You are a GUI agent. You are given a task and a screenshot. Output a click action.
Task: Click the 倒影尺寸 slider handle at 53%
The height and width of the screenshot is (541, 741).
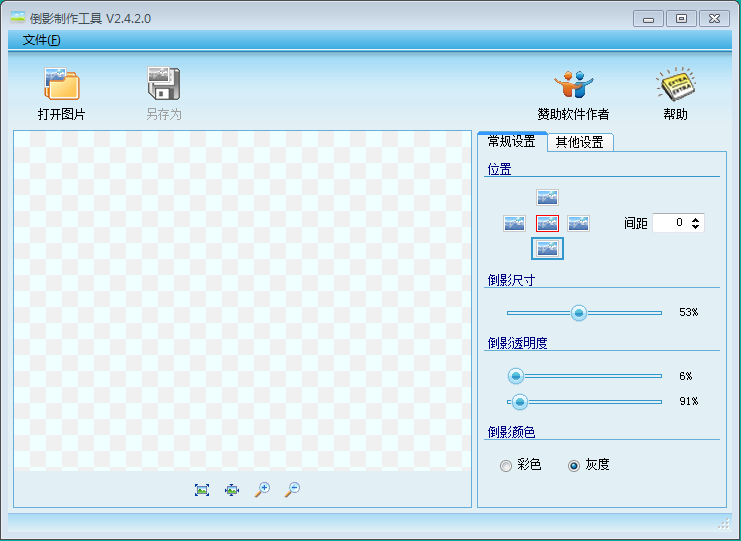pyautogui.click(x=578, y=313)
